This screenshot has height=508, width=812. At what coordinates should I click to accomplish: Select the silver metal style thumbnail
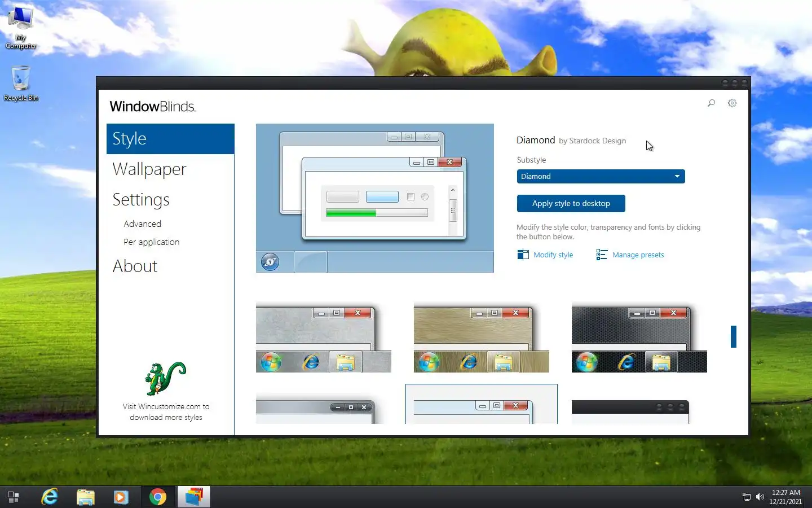pos(324,338)
